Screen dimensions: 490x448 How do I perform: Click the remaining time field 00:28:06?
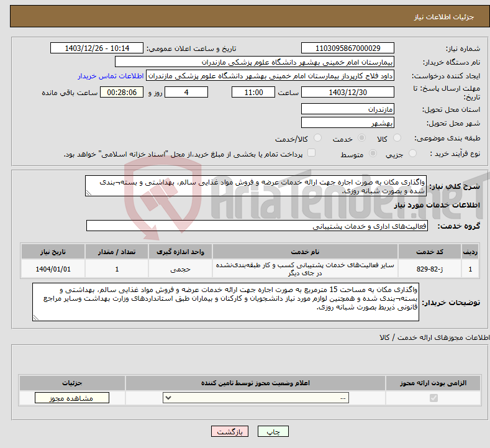click(x=122, y=92)
